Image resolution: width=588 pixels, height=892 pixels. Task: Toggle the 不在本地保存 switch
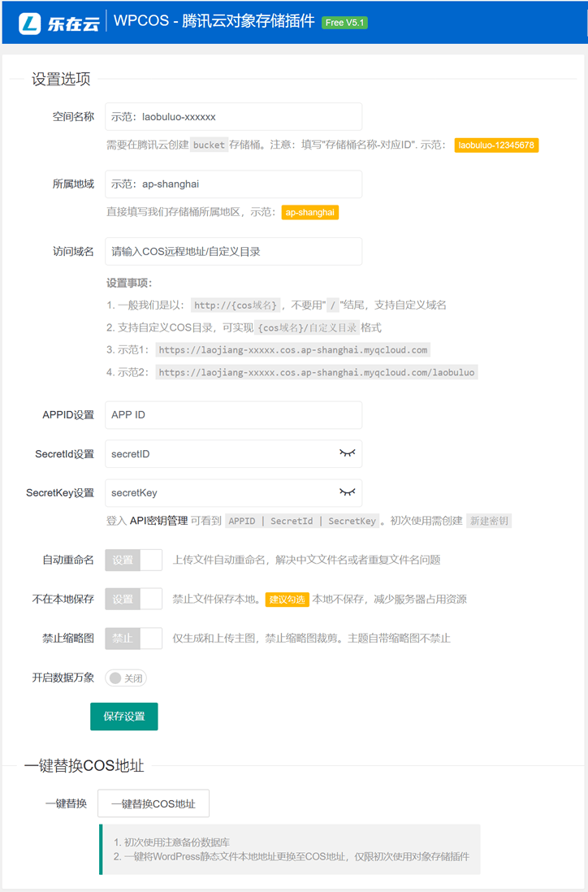(134, 599)
